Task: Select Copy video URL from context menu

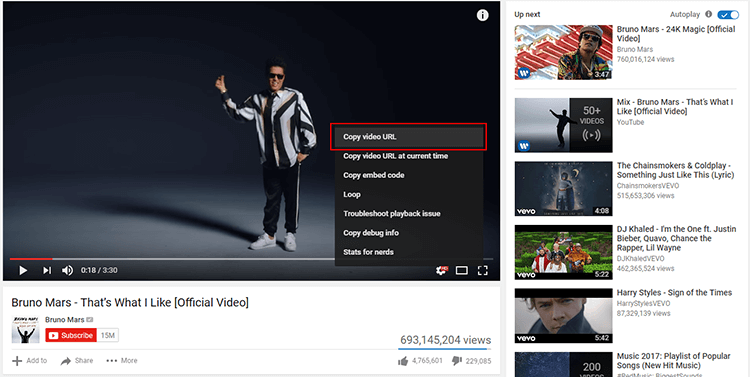Action: pos(409,137)
